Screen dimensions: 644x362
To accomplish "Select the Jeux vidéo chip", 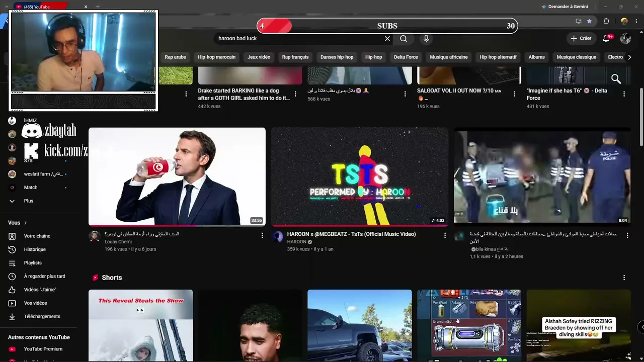I will (259, 57).
